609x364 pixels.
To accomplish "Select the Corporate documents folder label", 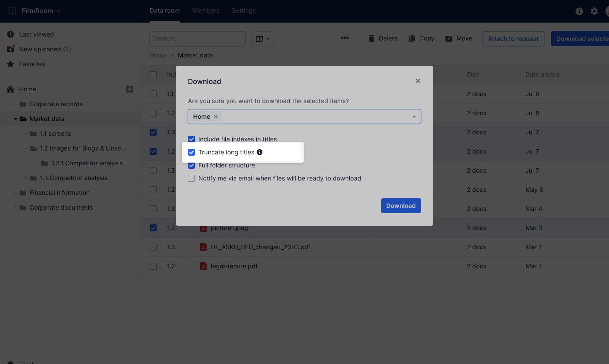I will [61, 207].
